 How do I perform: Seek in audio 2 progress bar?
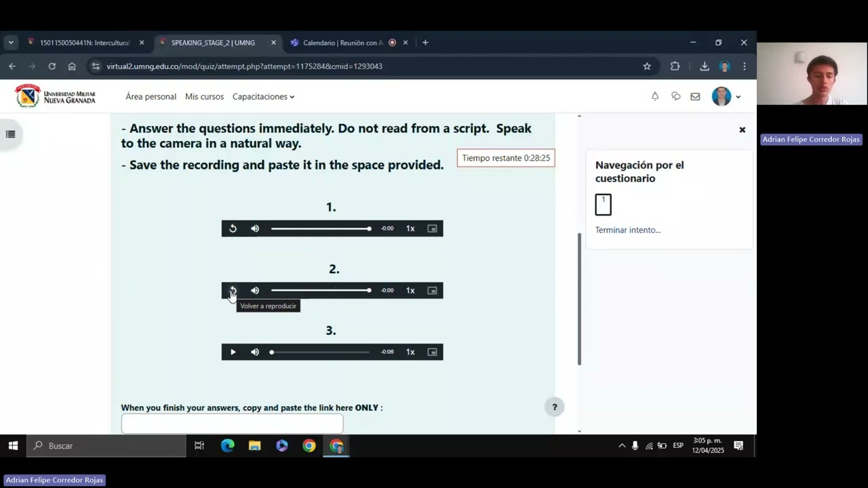click(x=320, y=290)
